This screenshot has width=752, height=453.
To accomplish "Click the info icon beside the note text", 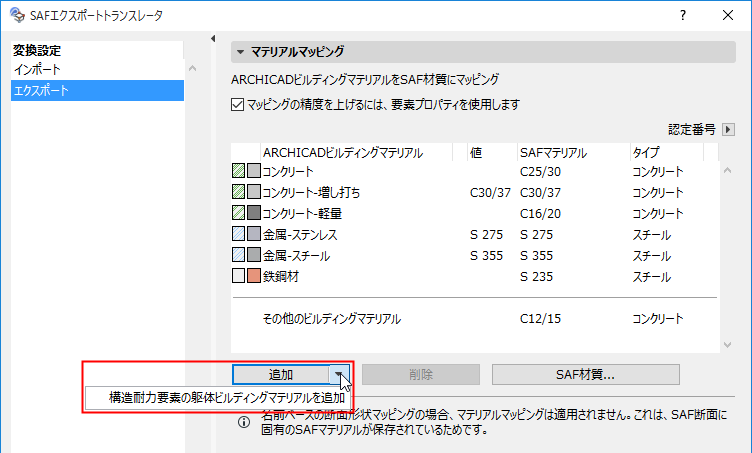I will pyautogui.click(x=244, y=422).
